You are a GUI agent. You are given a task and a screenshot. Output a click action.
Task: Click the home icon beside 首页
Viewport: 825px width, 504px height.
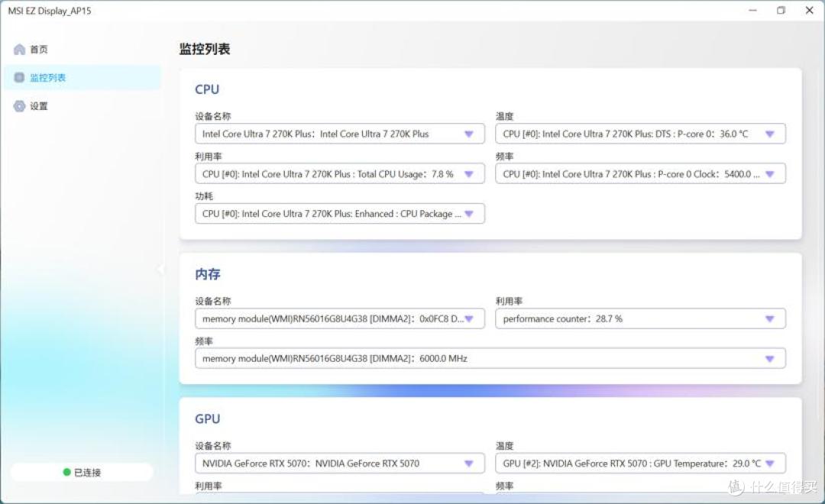pos(19,50)
